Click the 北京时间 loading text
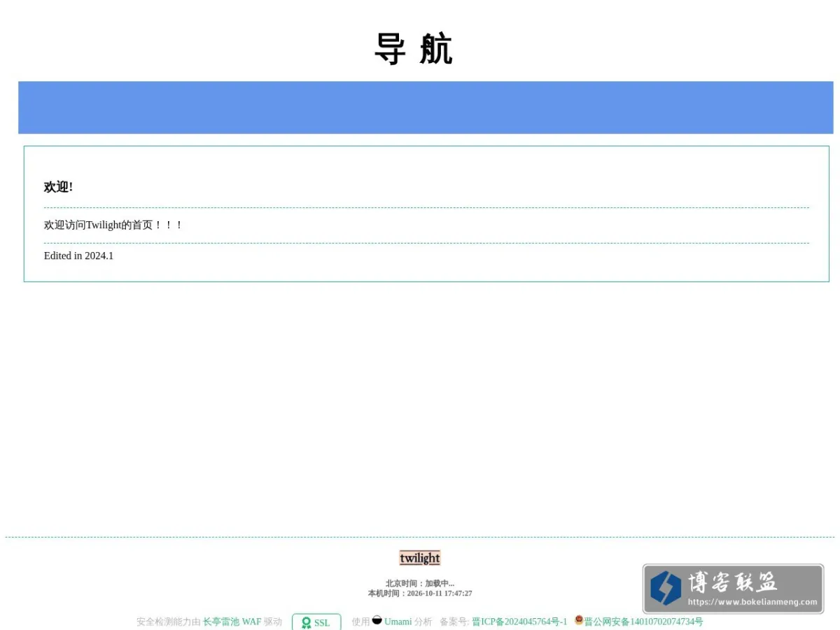This screenshot has width=840, height=630. 420,583
